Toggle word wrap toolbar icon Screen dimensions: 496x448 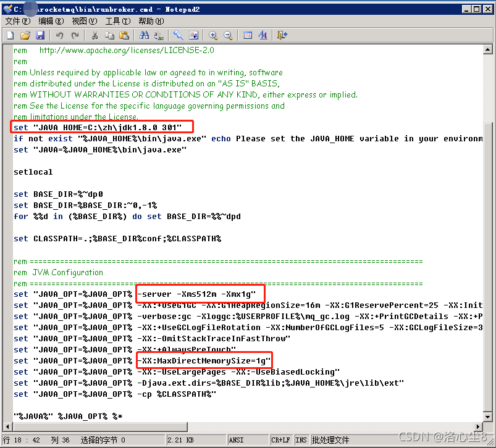(193, 35)
